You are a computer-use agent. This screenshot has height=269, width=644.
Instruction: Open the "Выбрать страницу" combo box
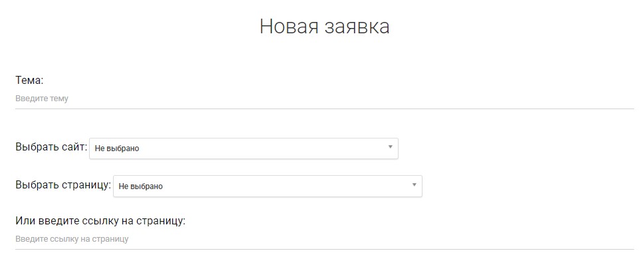tap(267, 186)
